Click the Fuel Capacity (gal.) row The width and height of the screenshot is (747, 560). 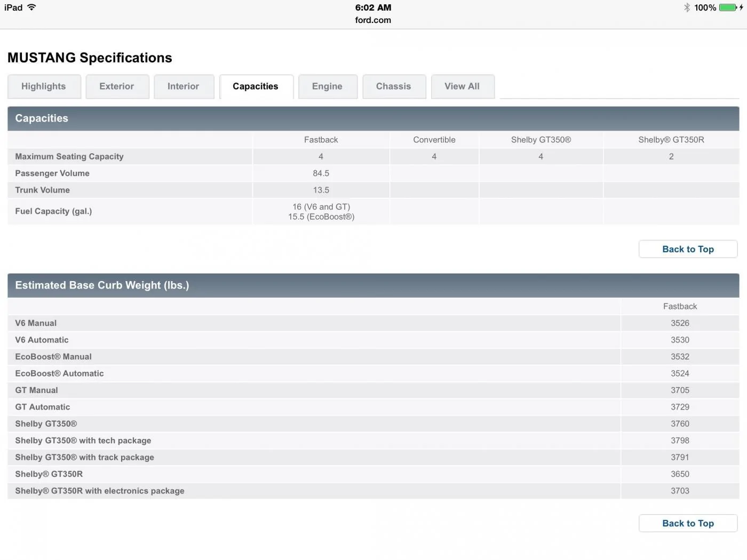click(x=373, y=211)
